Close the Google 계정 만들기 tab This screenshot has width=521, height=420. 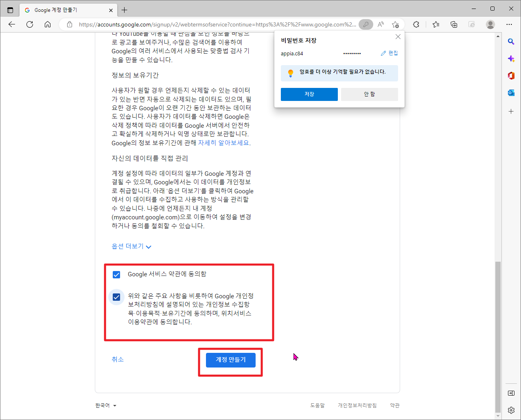tap(111, 10)
